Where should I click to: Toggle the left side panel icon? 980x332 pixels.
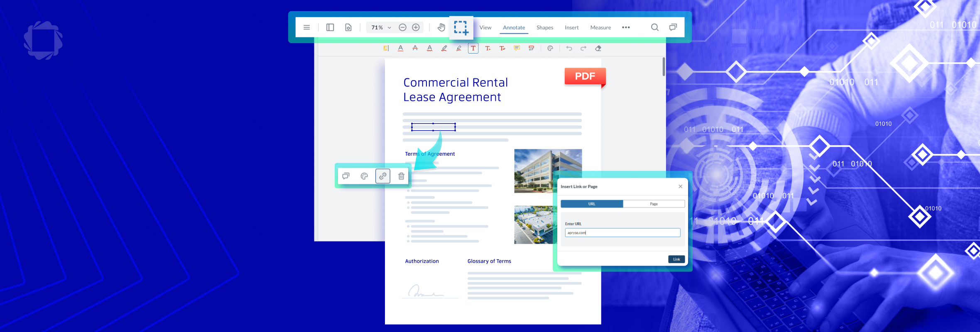pyautogui.click(x=330, y=27)
